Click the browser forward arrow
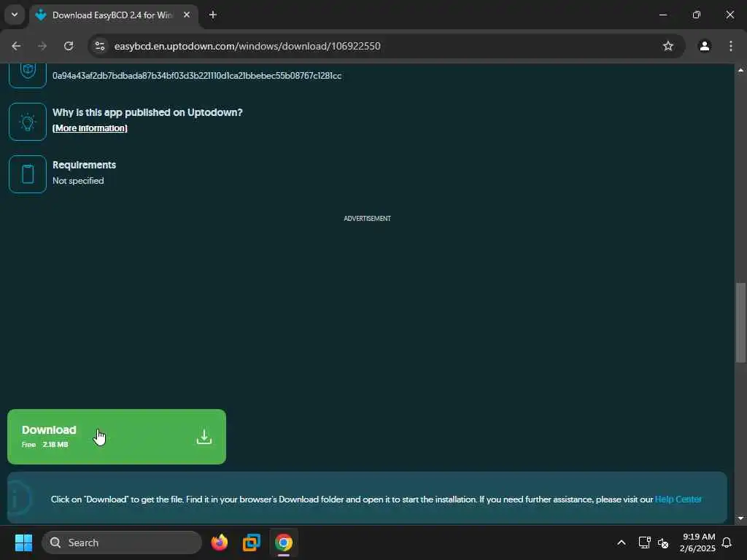This screenshot has width=747, height=560. tap(42, 46)
